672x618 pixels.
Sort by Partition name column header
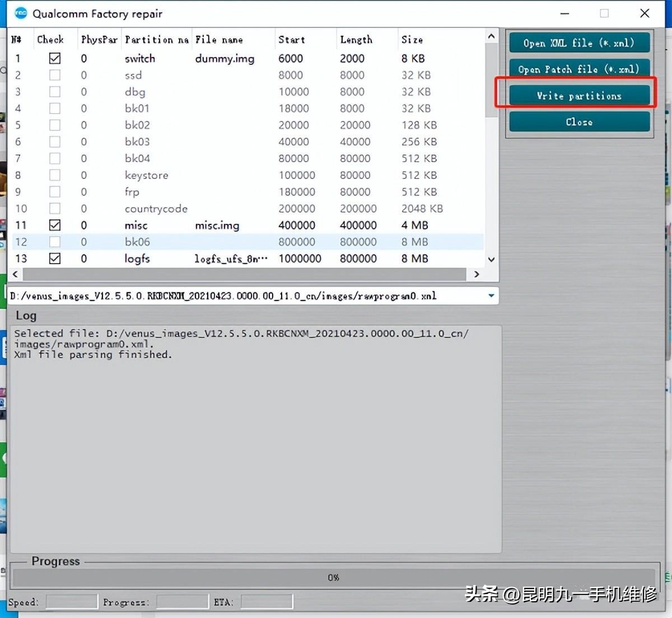[x=156, y=40]
